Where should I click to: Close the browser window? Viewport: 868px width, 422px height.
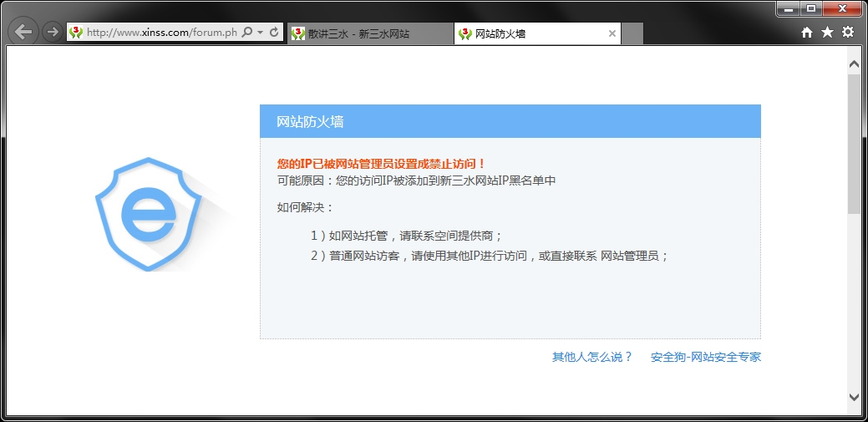843,9
